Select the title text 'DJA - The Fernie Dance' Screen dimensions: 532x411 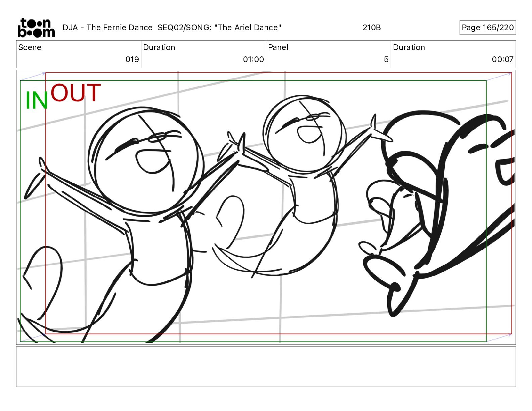point(107,28)
